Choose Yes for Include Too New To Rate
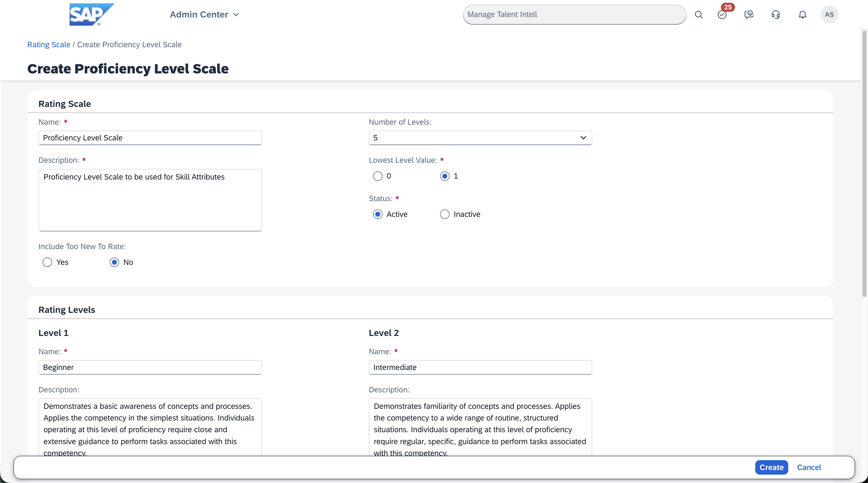Image resolution: width=868 pixels, height=483 pixels. (47, 262)
